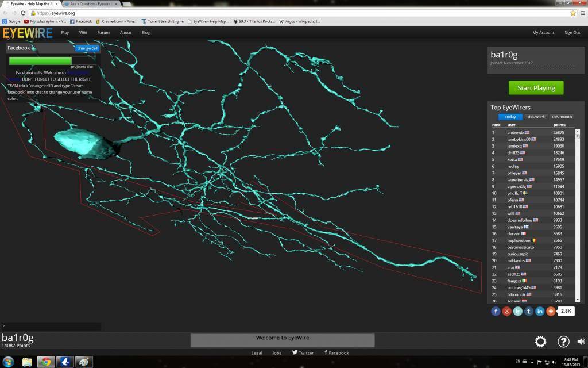Click the Sign Out link
588x368 pixels.
[572, 33]
